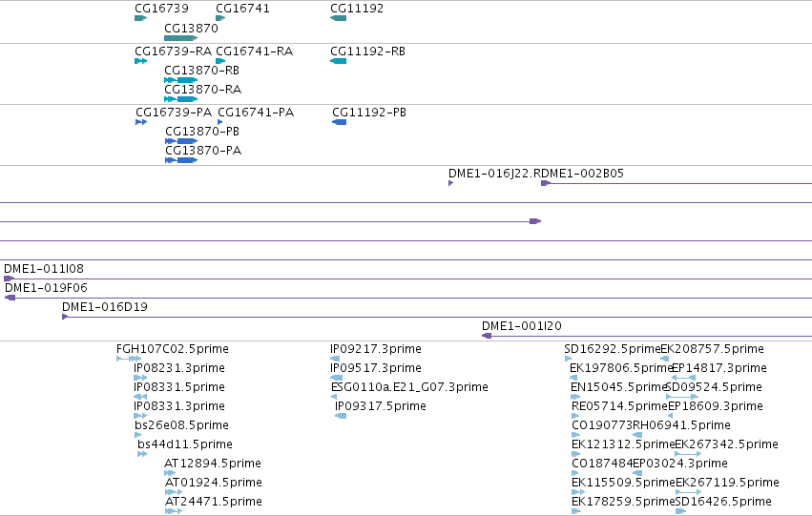Select the CG16741-PA label
The image size is (812, 516).
256,113
